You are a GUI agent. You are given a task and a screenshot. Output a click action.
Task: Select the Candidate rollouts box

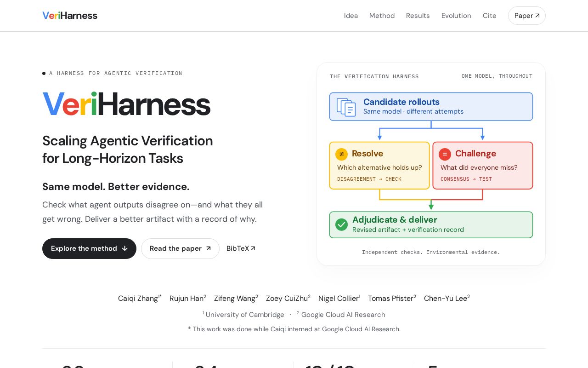(x=431, y=107)
